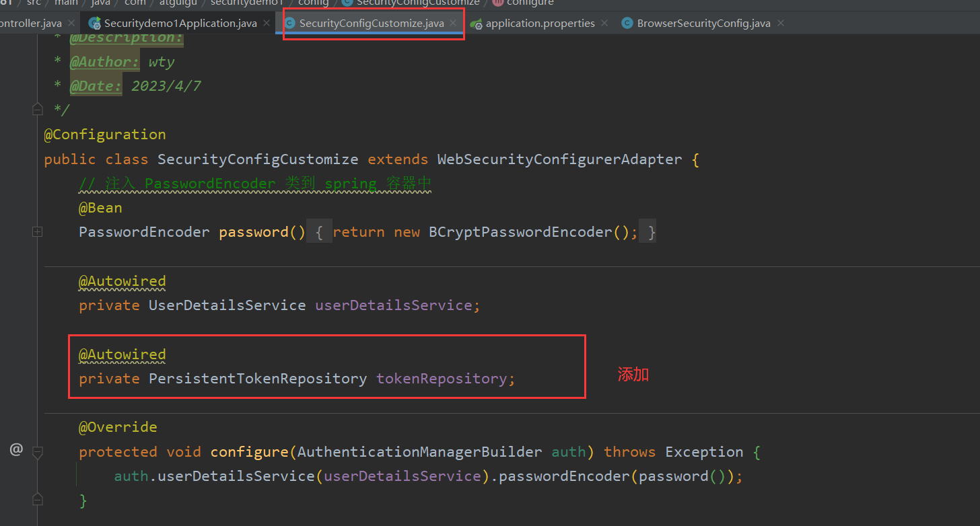
Task: Expand the folded password() method in gutter
Action: click(37, 232)
